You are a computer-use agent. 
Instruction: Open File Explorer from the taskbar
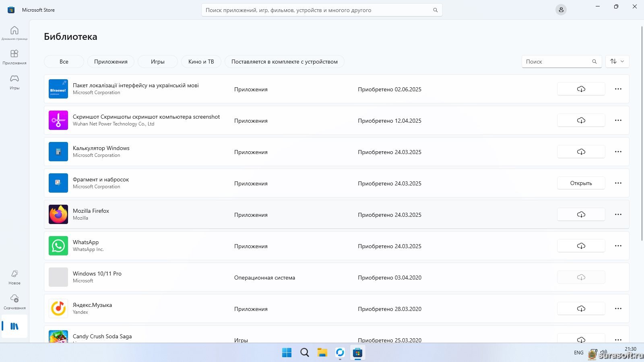point(322,353)
